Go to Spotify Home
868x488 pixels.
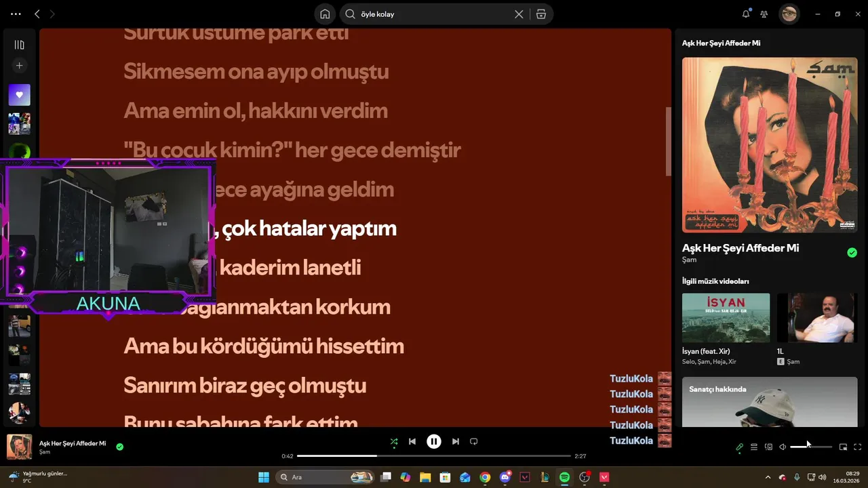(325, 14)
